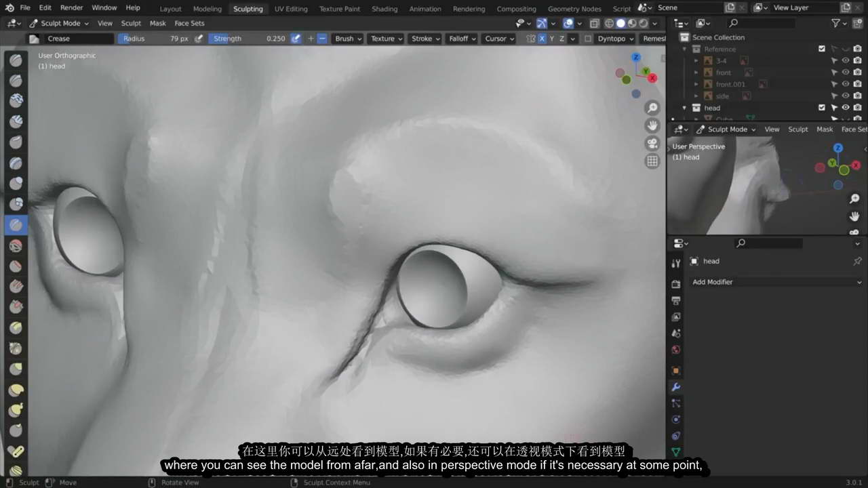Click the blue Z axis on the main viewport gizmo
Viewport: 868px width, 488px height.
(x=636, y=58)
